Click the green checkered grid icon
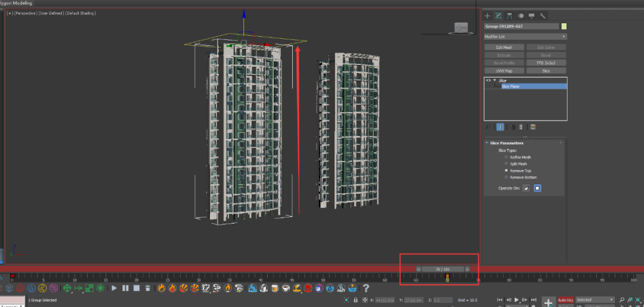This screenshot has height=307, width=644. pyautogui.click(x=89, y=288)
